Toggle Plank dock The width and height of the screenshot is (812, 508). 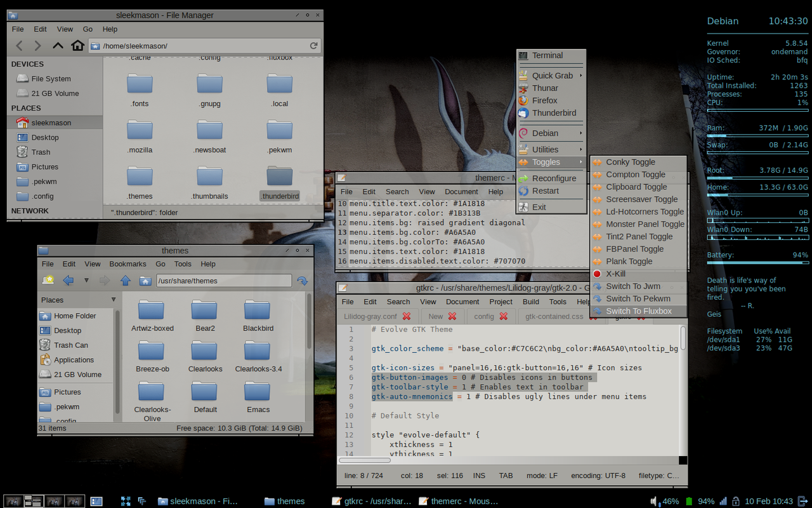click(638, 261)
